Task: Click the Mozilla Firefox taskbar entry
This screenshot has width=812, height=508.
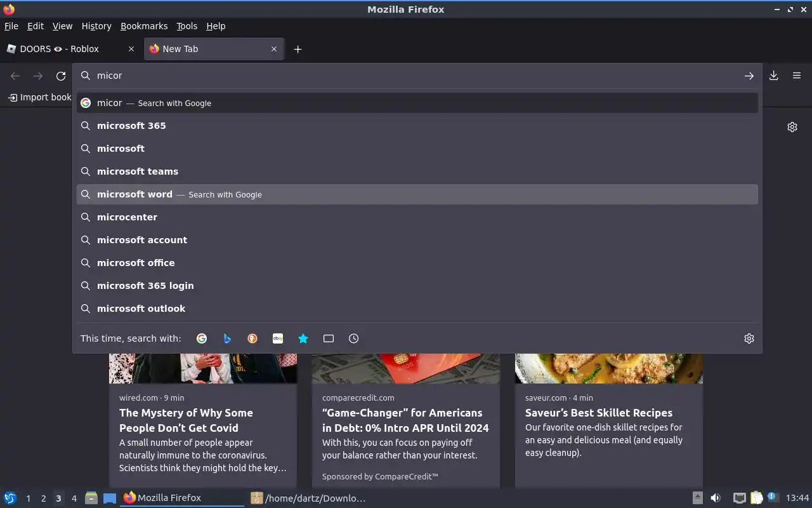Action: pyautogui.click(x=182, y=498)
